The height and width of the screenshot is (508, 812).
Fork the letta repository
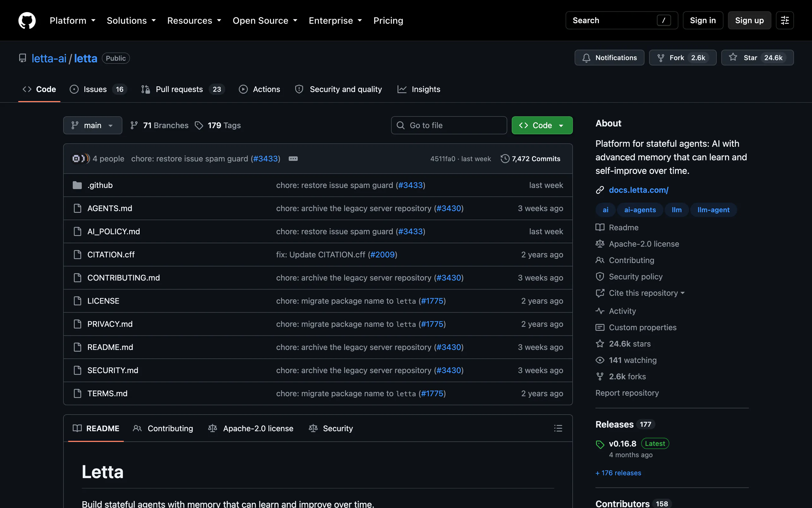683,58
